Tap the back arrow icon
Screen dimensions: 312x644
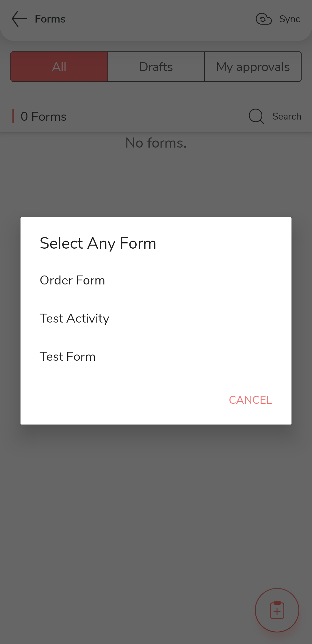[x=19, y=19]
